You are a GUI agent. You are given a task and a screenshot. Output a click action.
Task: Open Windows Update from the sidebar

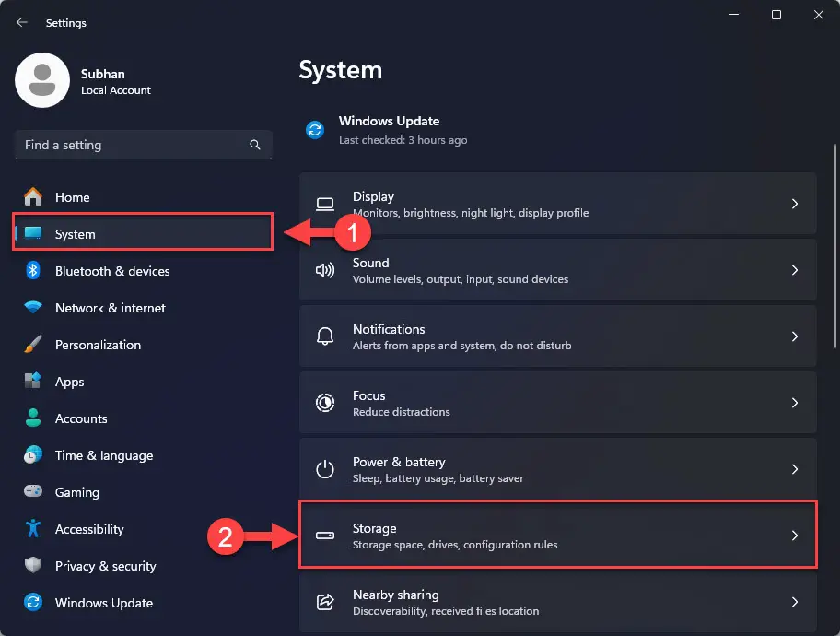tap(144, 602)
